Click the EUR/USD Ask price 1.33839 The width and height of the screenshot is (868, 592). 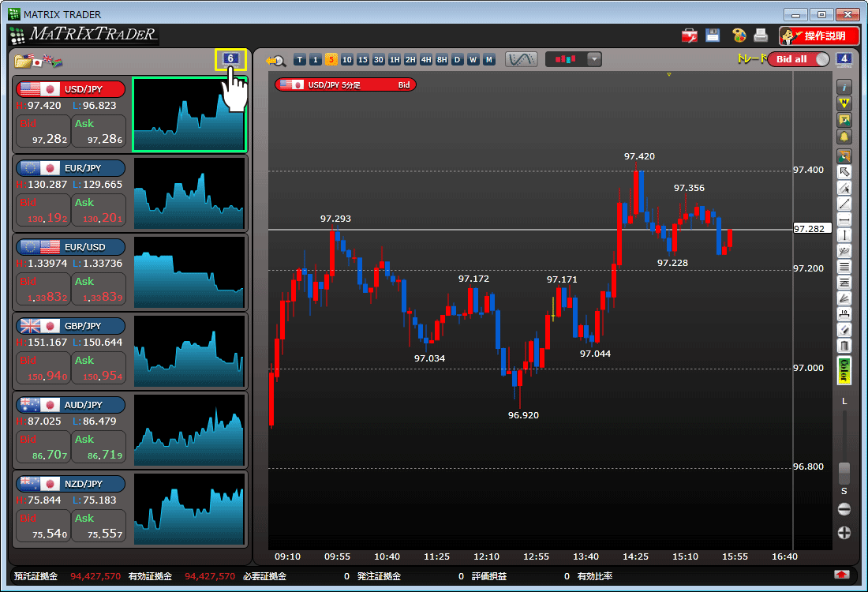[x=99, y=290]
